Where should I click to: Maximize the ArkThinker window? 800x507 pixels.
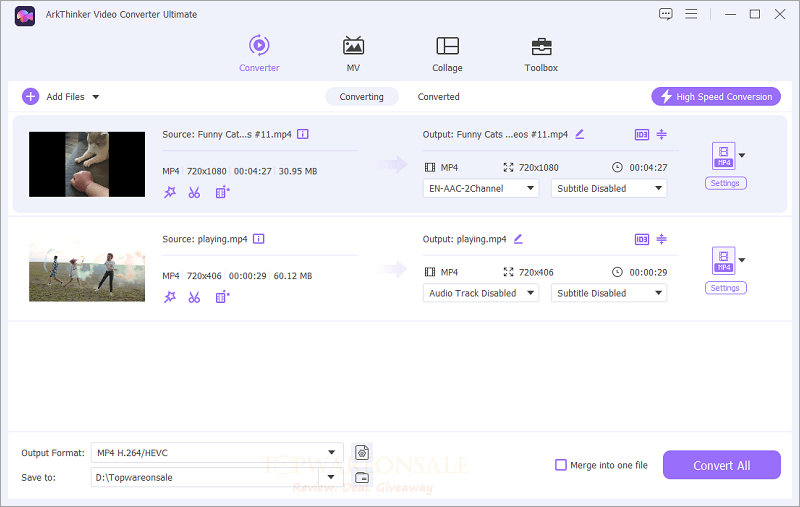(755, 14)
